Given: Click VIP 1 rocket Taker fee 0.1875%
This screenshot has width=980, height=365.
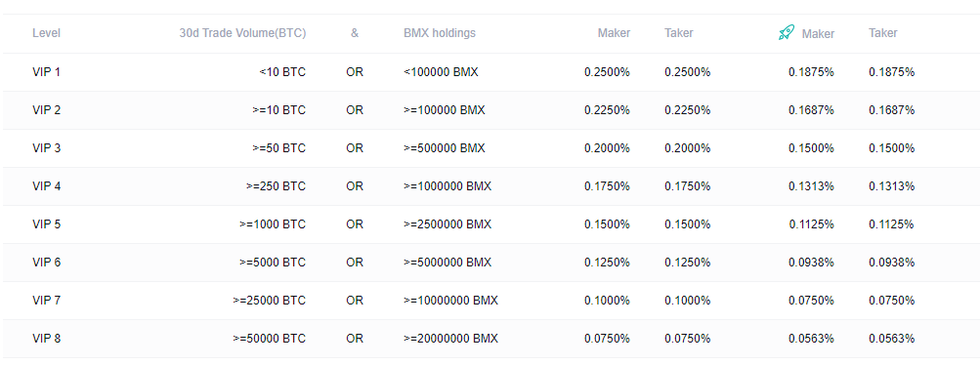Looking at the screenshot, I should [892, 72].
